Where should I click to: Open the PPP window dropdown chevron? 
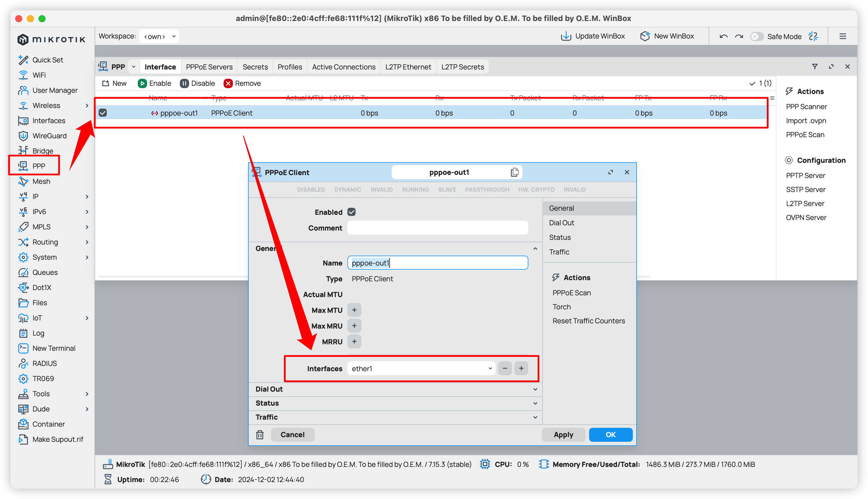(134, 67)
